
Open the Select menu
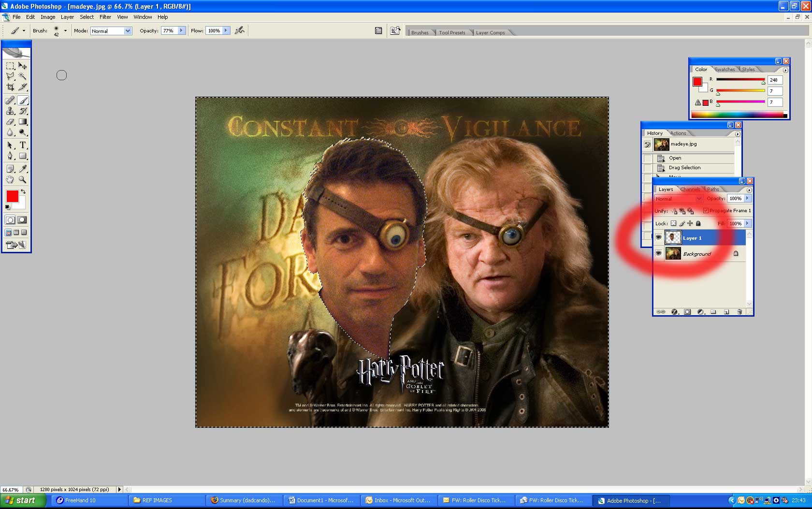[x=87, y=17]
